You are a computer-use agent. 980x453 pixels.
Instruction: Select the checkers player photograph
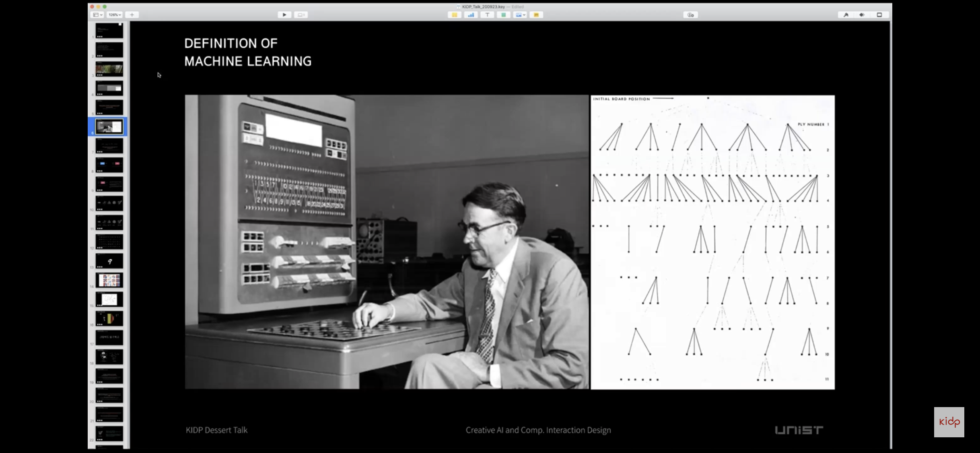click(386, 242)
